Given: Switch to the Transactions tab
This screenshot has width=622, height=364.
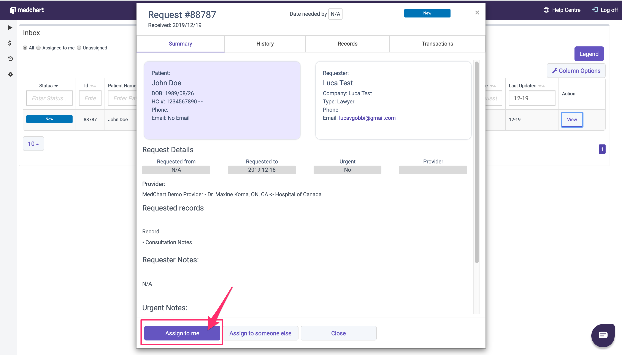Looking at the screenshot, I should tap(437, 44).
